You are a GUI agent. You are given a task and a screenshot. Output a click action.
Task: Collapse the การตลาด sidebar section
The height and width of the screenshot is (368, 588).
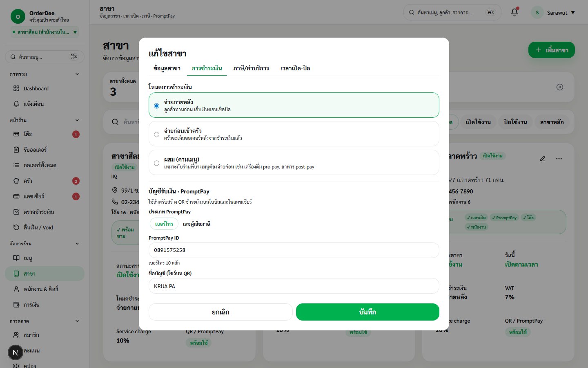point(77,321)
